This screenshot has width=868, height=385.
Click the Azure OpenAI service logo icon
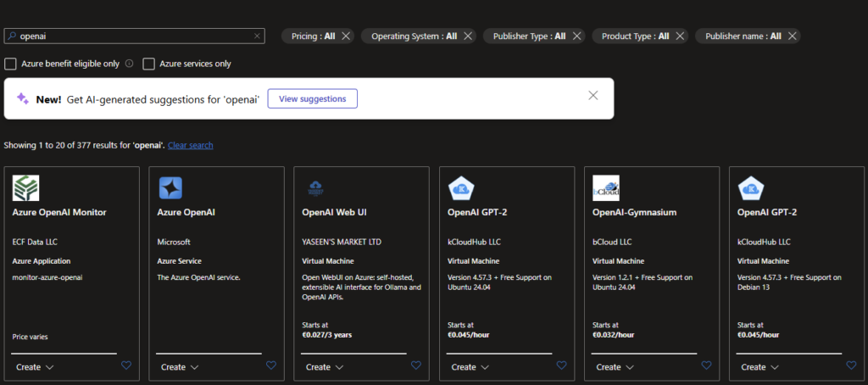(170, 187)
